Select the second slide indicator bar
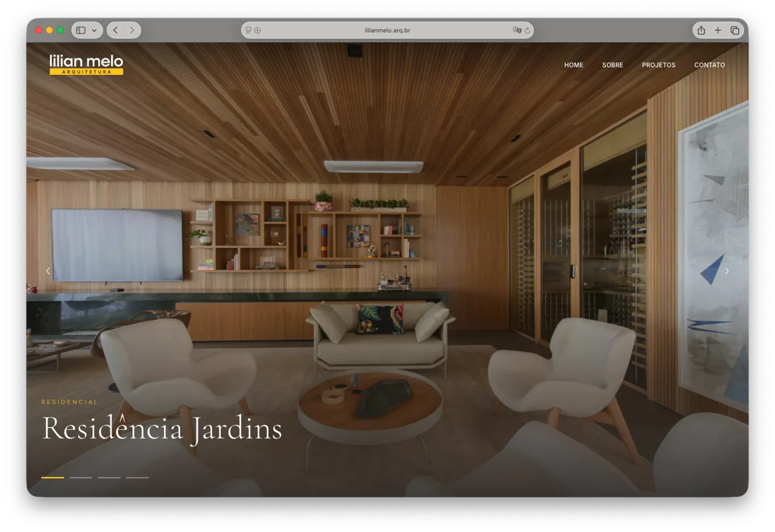This screenshot has height=532, width=775. pyautogui.click(x=81, y=478)
